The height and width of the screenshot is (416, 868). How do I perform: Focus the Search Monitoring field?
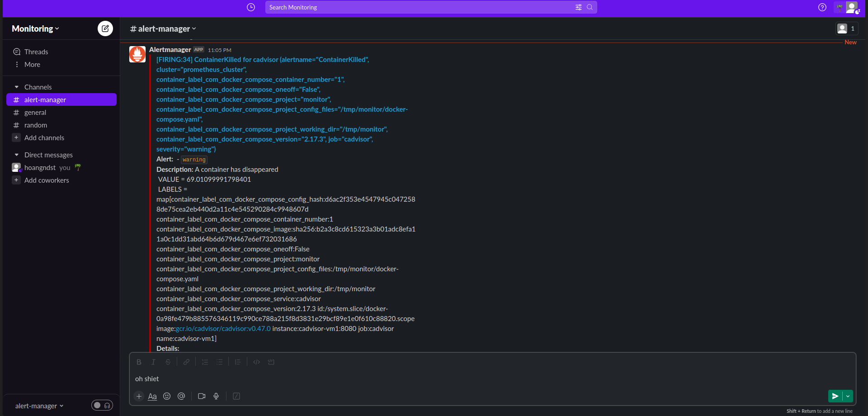[431, 7]
